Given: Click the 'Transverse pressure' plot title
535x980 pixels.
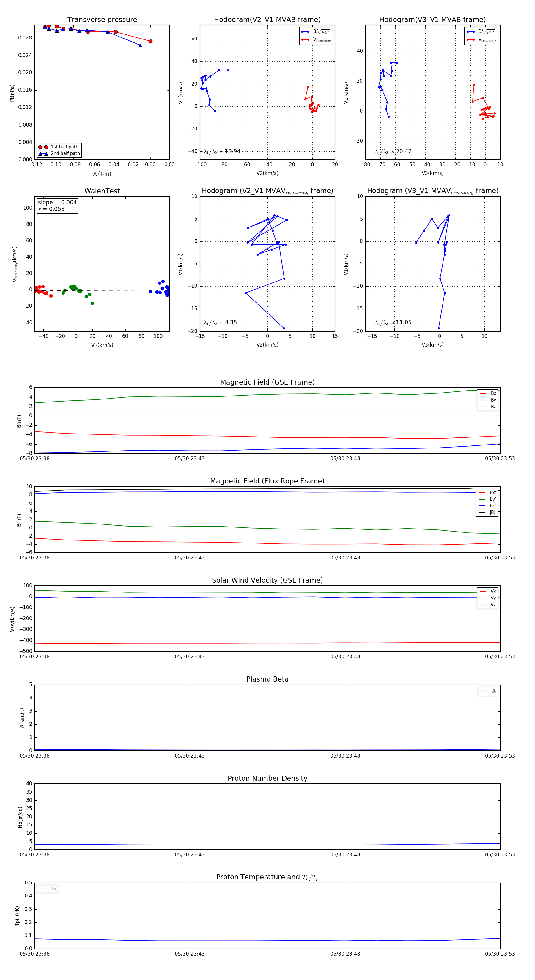Looking at the screenshot, I should pyautogui.click(x=102, y=19).
